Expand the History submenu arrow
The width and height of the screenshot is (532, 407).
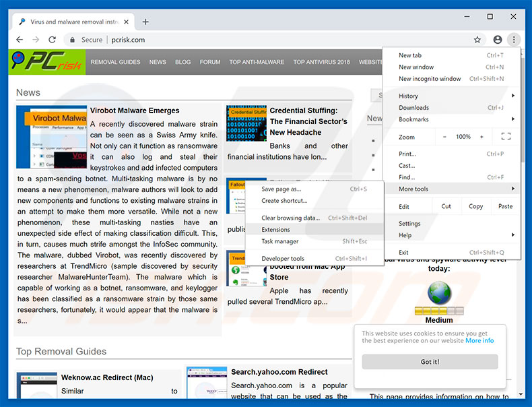tap(513, 96)
